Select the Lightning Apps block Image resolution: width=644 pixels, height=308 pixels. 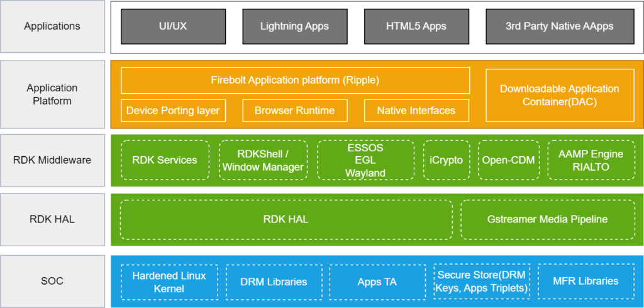(294, 26)
